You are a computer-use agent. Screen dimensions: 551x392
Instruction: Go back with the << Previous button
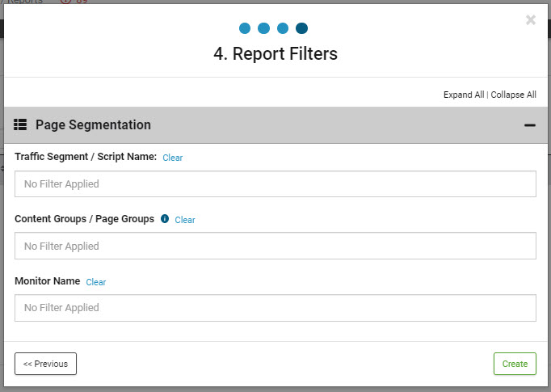click(45, 364)
